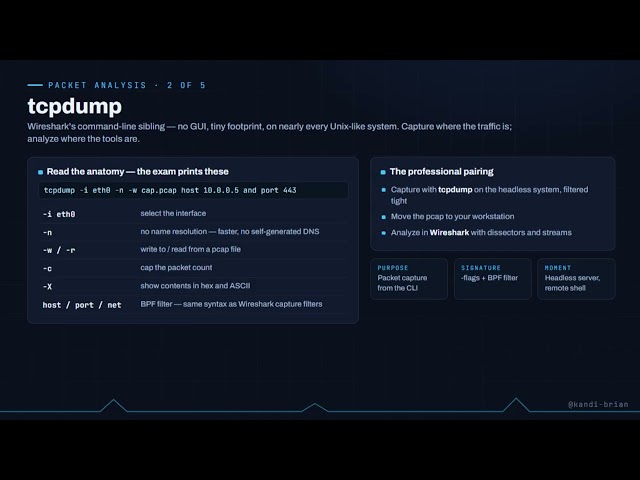Click 'select the interface' description
The image size is (640, 480).
[x=173, y=213]
